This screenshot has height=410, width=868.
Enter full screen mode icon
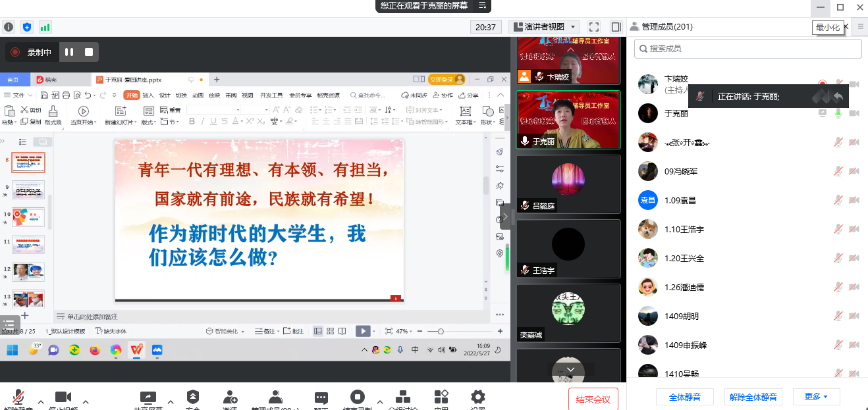tap(594, 27)
